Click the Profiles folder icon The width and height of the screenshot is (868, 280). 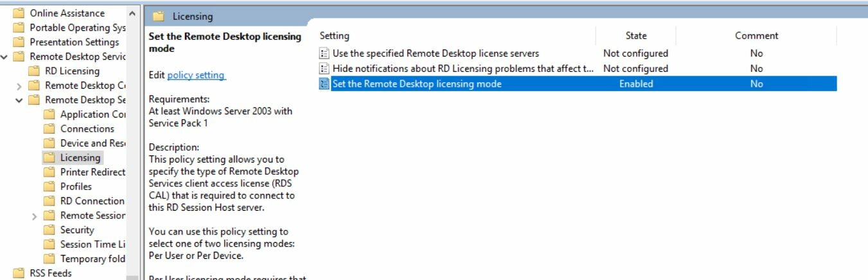(49, 186)
